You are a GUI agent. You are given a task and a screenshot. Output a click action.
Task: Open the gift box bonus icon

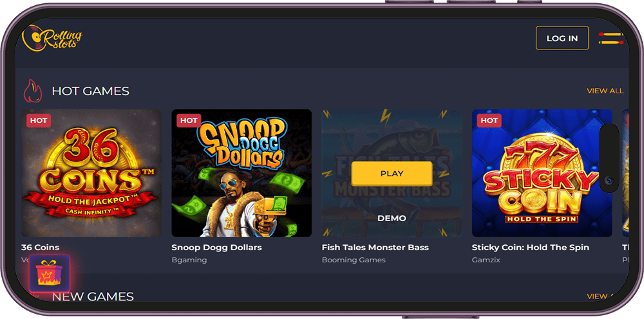pyautogui.click(x=50, y=273)
